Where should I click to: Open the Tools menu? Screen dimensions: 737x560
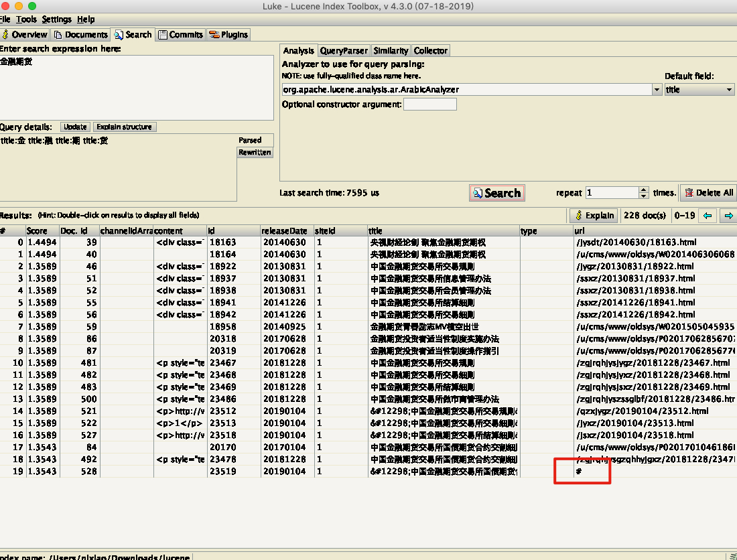(27, 19)
